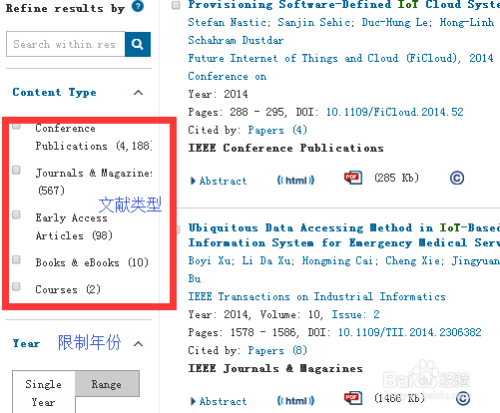Screen dimensions: 500x413
Task: Collapse the Content Type section
Action: click(138, 93)
